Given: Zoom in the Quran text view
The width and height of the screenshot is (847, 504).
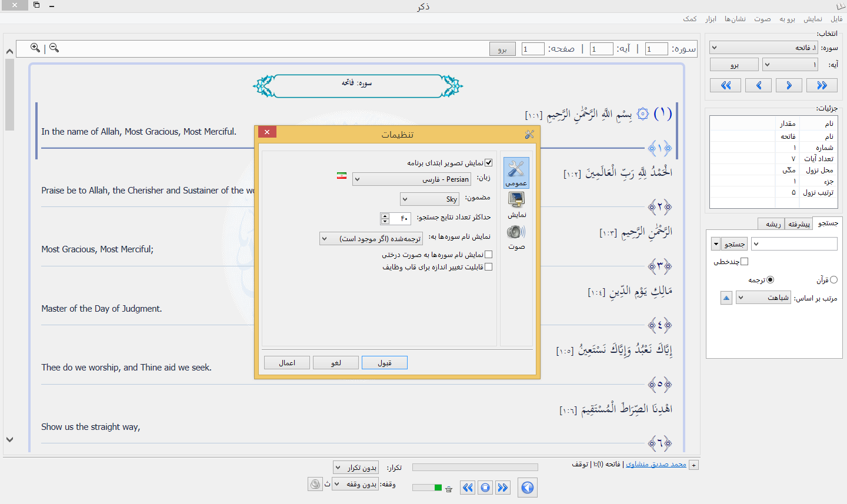Looking at the screenshot, I should [35, 48].
